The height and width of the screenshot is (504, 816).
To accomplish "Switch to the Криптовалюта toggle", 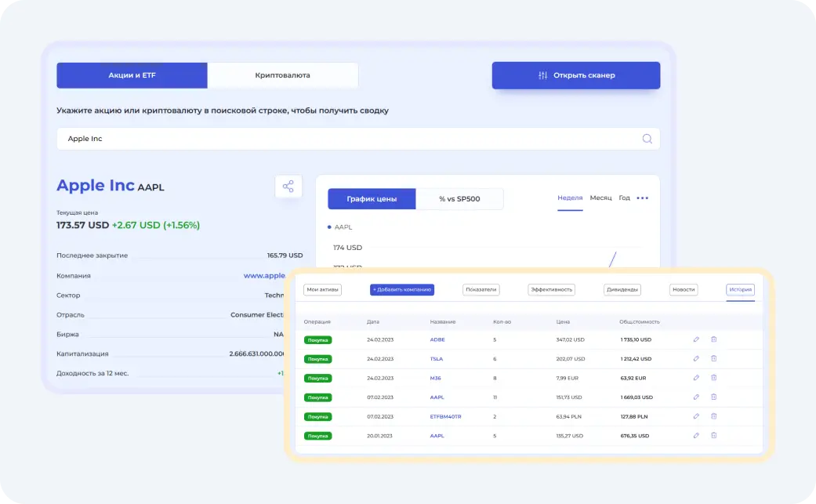I will click(282, 75).
